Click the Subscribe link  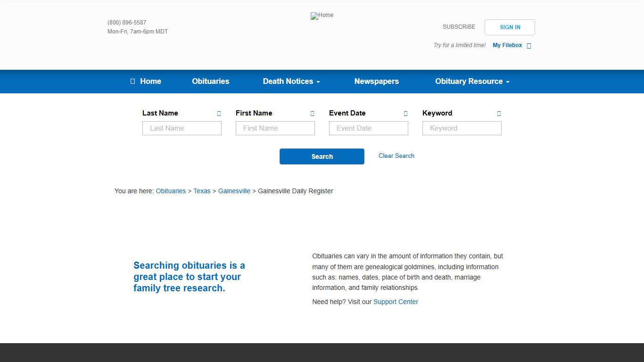[459, 27]
